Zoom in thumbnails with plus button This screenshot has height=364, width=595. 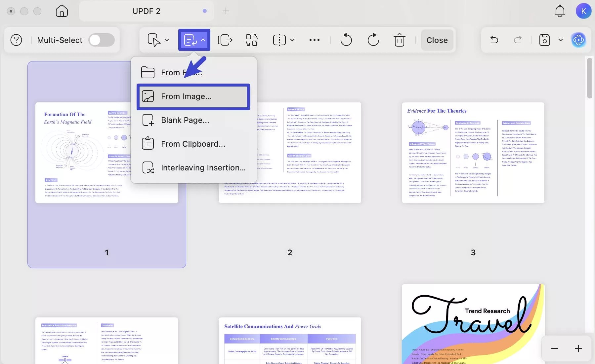pyautogui.click(x=578, y=348)
